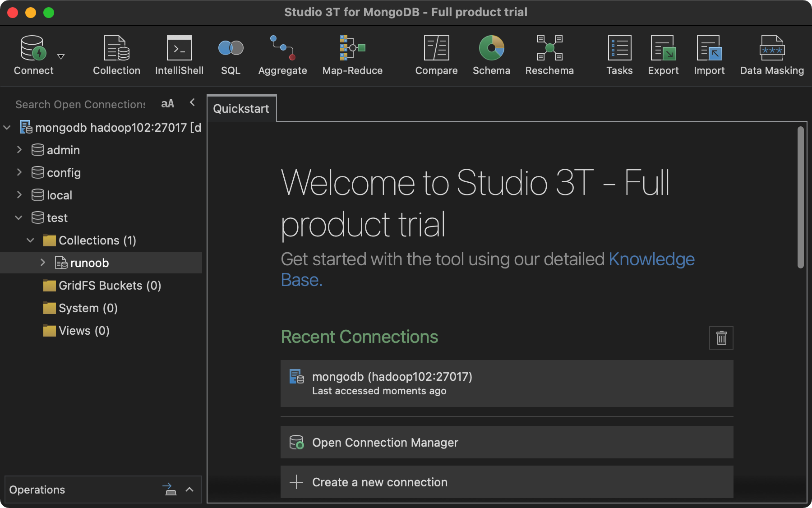Click the runoob collection document icon
This screenshot has height=508, width=812.
pyautogui.click(x=61, y=263)
